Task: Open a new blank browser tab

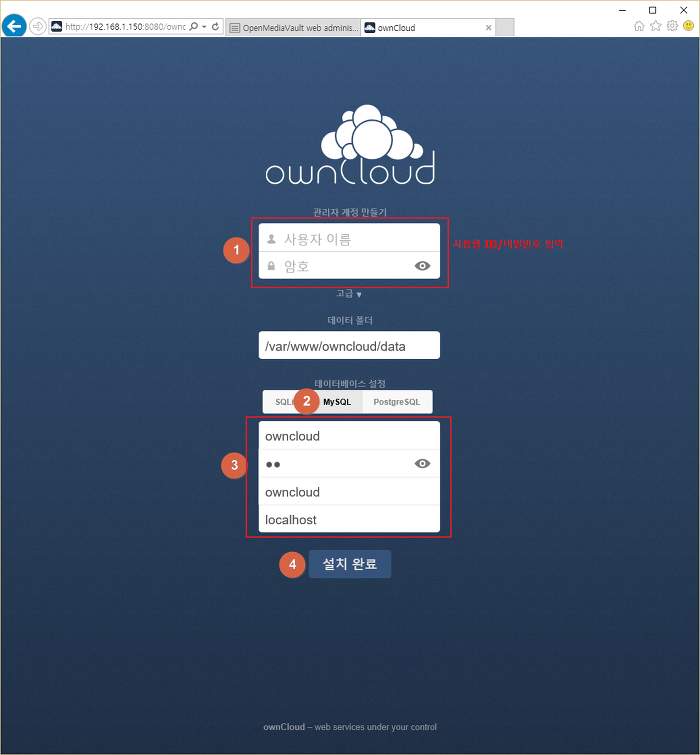Action: coord(505,27)
